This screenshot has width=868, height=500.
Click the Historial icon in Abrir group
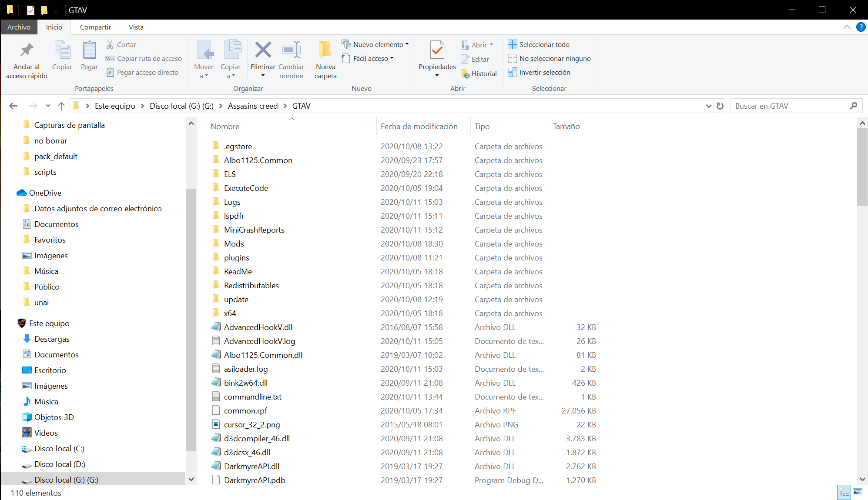tap(465, 74)
